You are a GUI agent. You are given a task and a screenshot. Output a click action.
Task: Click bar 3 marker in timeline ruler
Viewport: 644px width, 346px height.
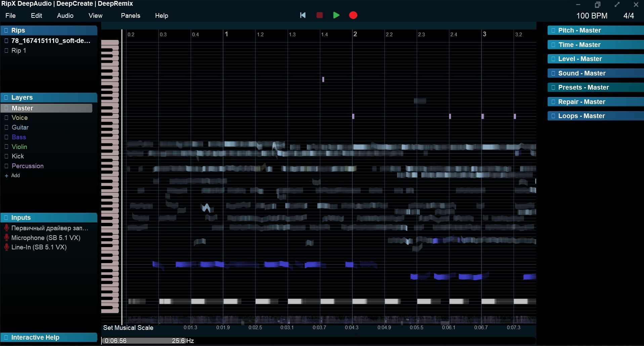484,34
